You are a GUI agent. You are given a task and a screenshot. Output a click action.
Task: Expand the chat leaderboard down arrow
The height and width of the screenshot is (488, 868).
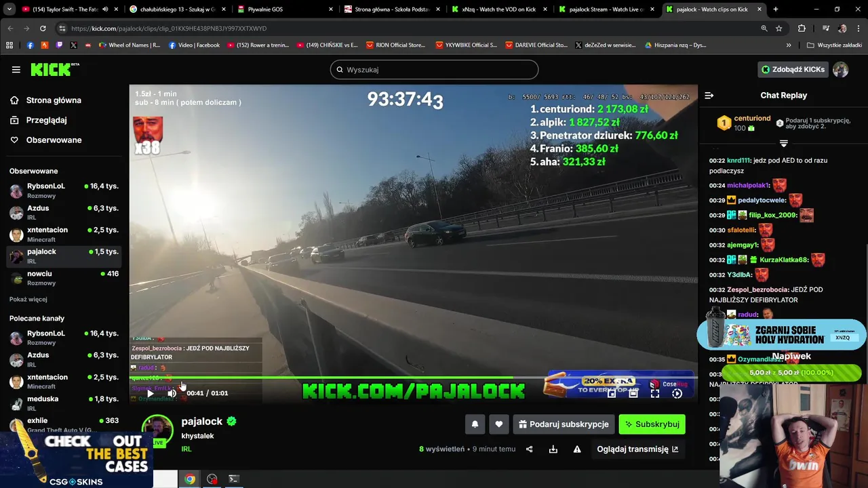coord(783,144)
